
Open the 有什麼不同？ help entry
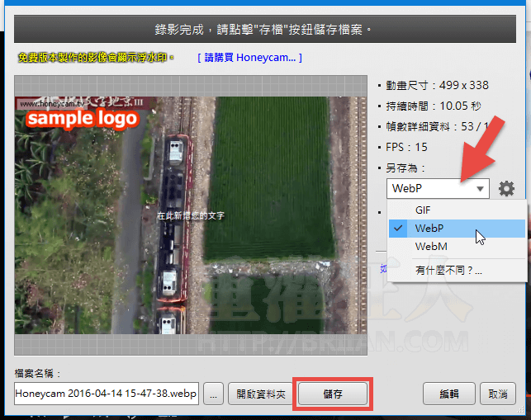point(448,270)
